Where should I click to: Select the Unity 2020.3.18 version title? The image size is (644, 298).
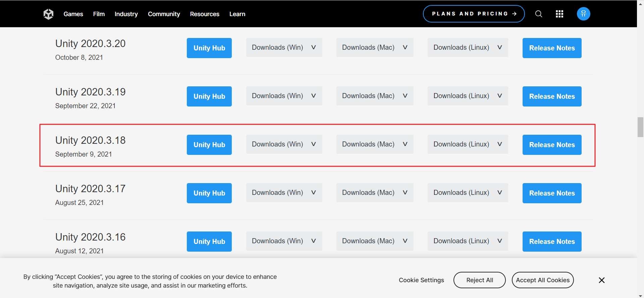(x=91, y=140)
